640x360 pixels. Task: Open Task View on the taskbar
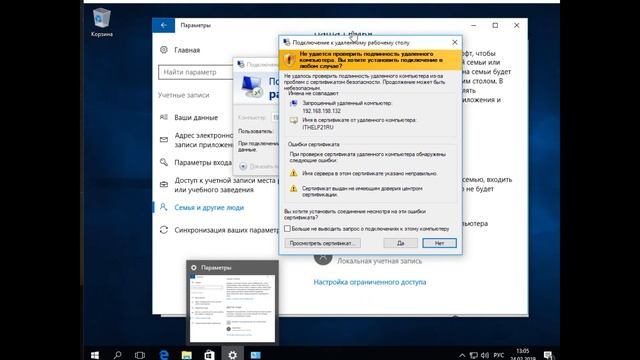tap(140, 355)
